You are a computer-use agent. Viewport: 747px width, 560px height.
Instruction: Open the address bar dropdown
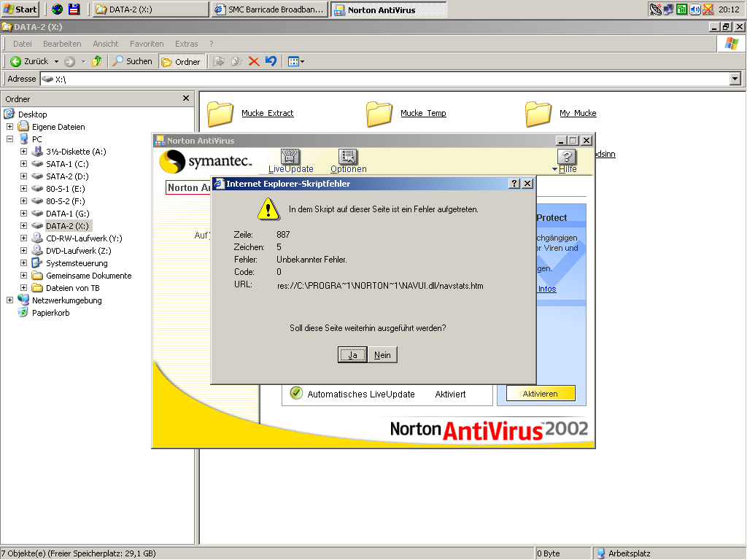pyautogui.click(x=735, y=79)
